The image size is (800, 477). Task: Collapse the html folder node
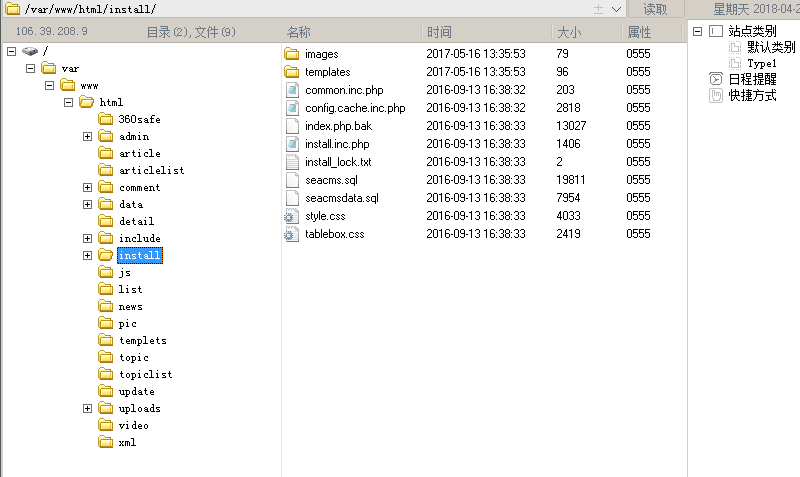coord(68,102)
